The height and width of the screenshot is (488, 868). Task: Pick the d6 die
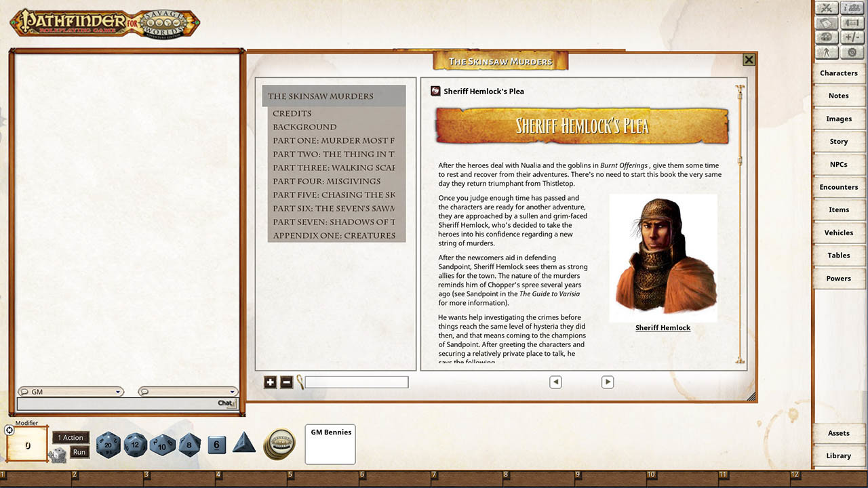(216, 445)
